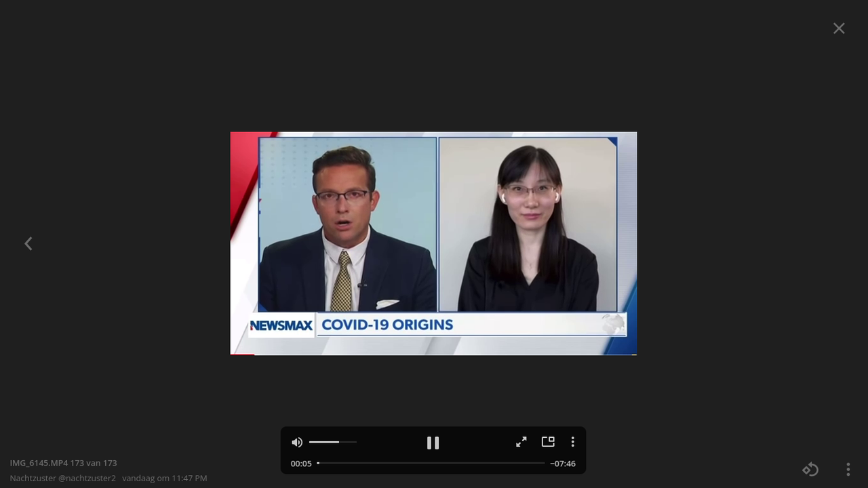The height and width of the screenshot is (488, 868).
Task: Enable picture-in-picture mode
Action: click(x=548, y=442)
